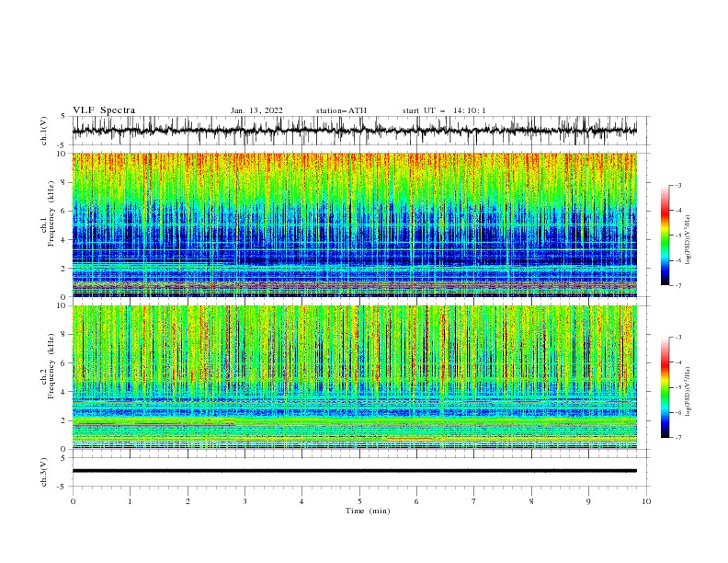Click the 'station=ATH' label
This screenshot has width=728, height=563.
coord(341,110)
